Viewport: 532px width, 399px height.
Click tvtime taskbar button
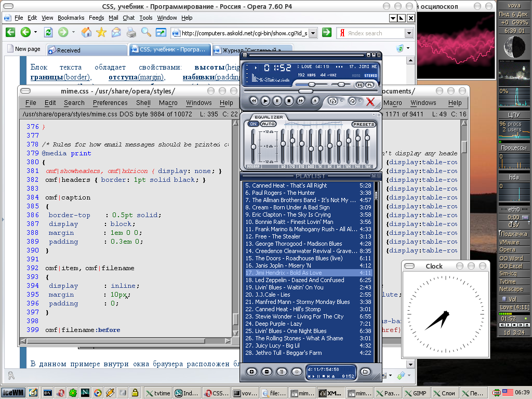(158, 393)
